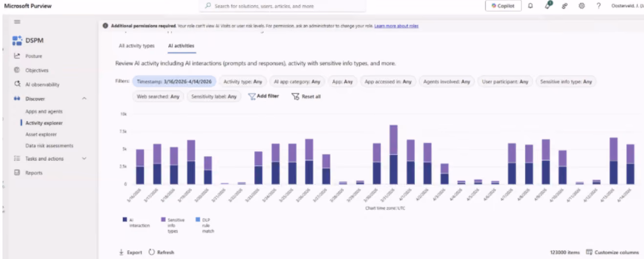The height and width of the screenshot is (259, 644).
Task: Click the Discover binoculars icon
Action: (x=17, y=99)
